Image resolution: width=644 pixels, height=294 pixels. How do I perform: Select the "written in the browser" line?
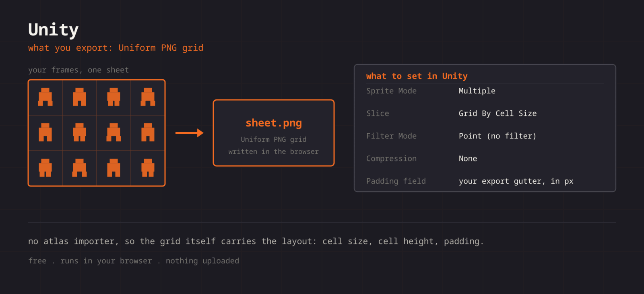coord(274,151)
